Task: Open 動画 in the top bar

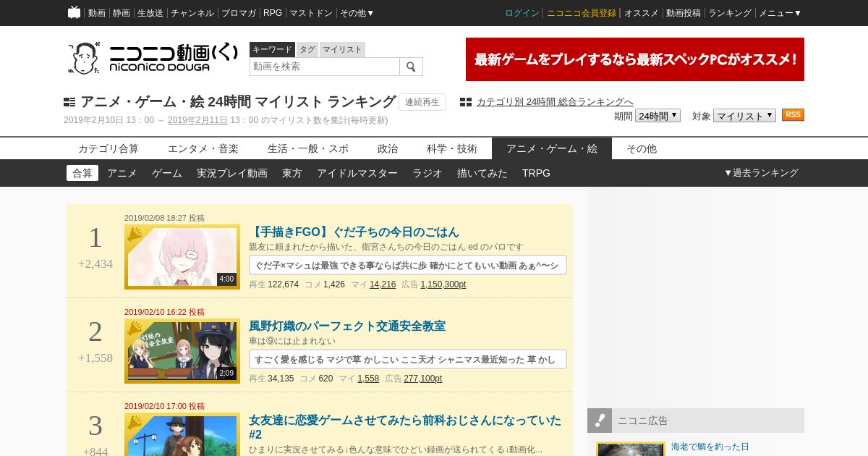Action: [x=97, y=13]
